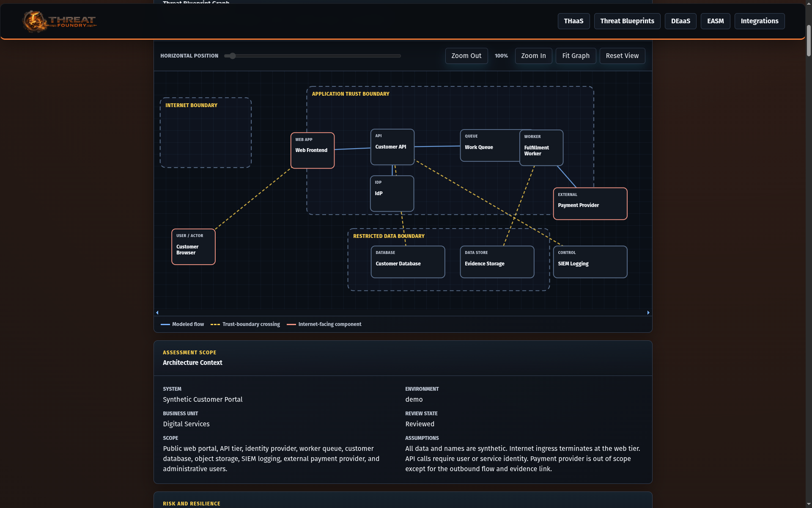Image resolution: width=812 pixels, height=508 pixels.
Task: Select the Evidence Storage node
Action: coord(497,262)
